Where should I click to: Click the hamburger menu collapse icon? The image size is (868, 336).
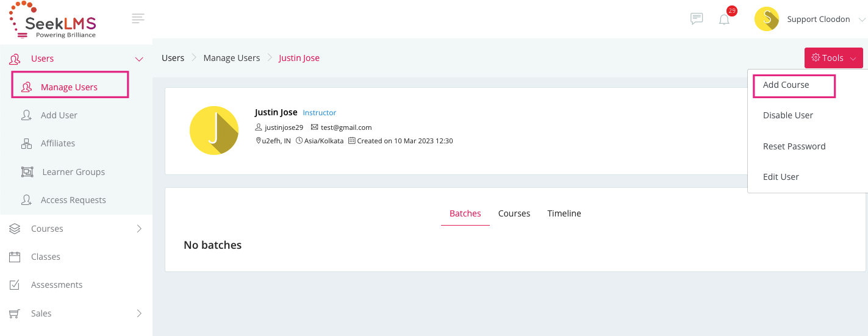click(138, 18)
